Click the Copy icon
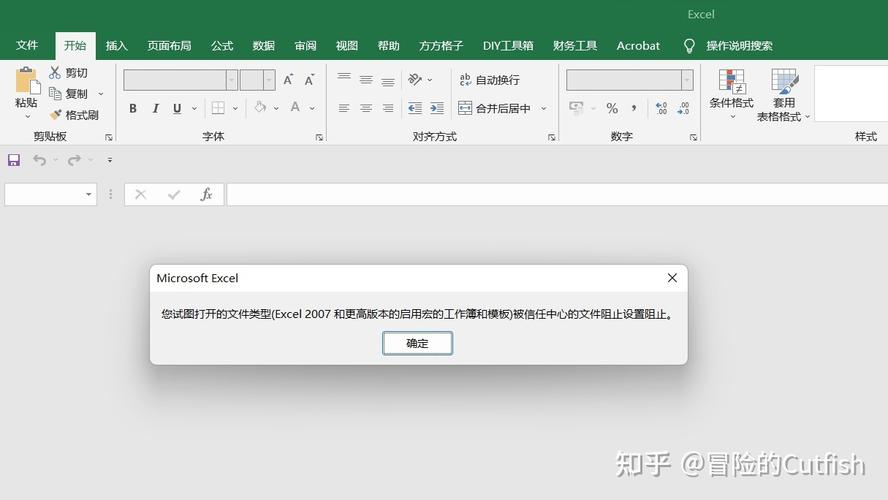 click(x=55, y=93)
